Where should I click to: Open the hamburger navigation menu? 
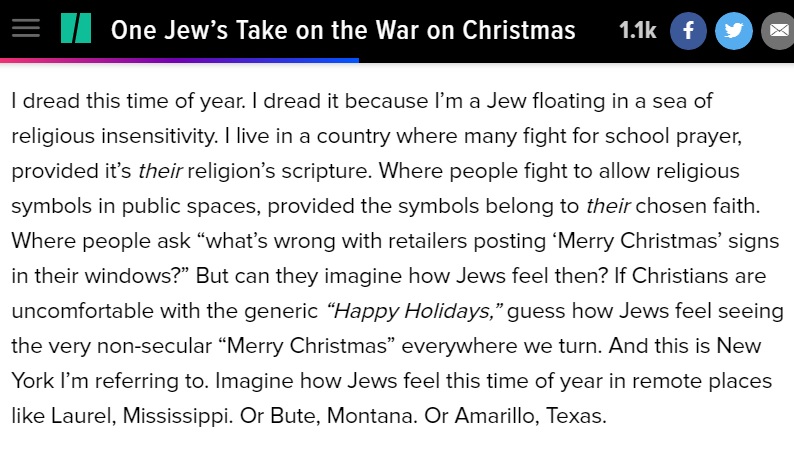(x=26, y=28)
